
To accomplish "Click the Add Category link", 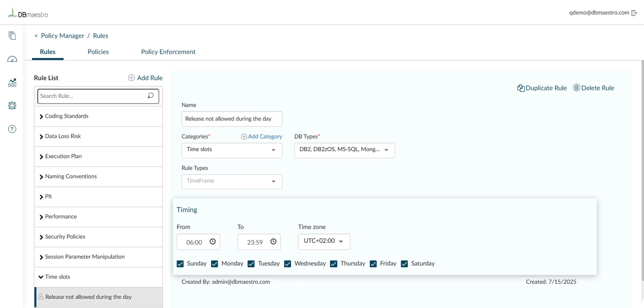I will (262, 136).
